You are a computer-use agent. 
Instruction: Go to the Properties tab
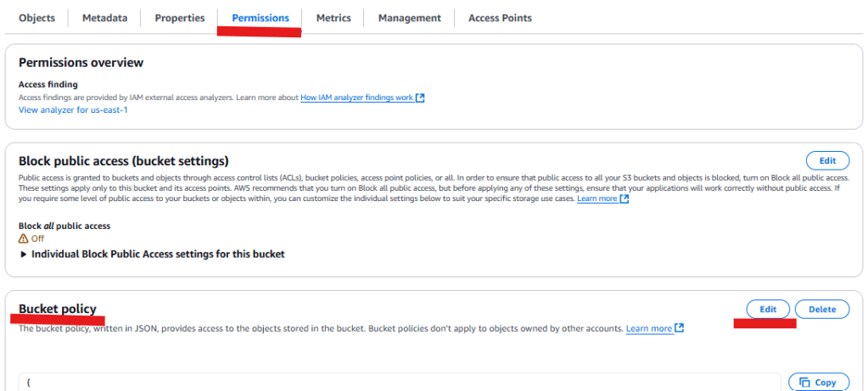(179, 18)
